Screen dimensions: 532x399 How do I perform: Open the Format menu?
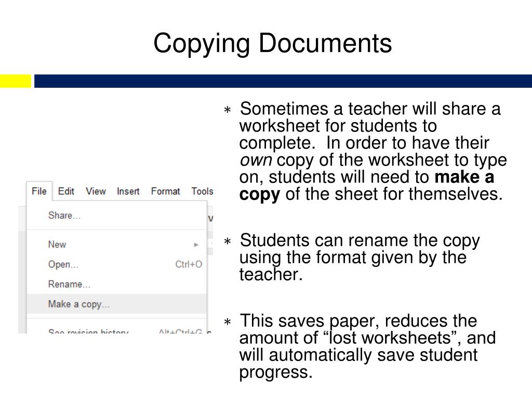[x=165, y=191]
